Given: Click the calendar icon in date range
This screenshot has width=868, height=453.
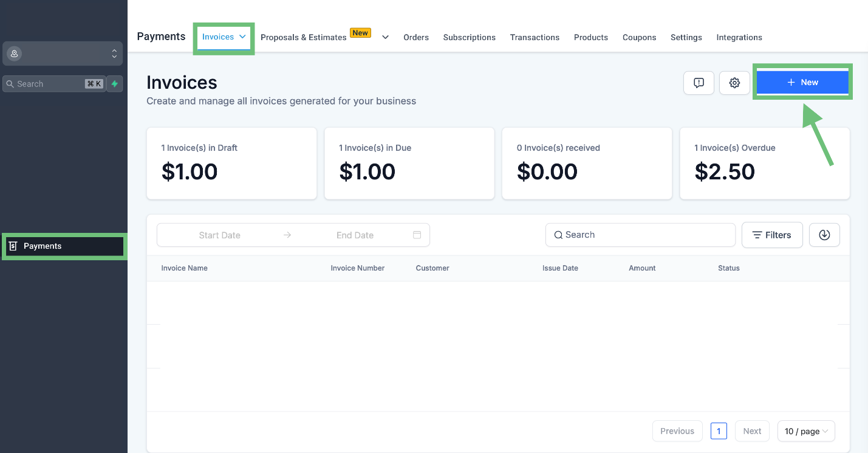Looking at the screenshot, I should coord(417,235).
